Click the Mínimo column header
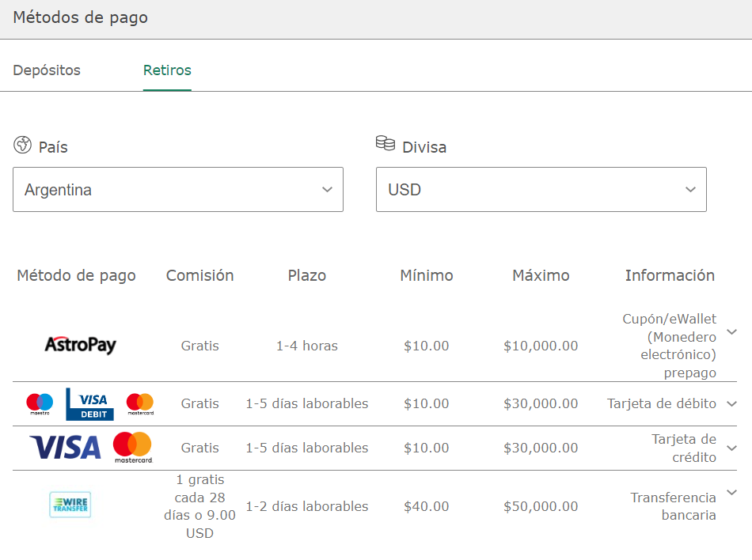This screenshot has height=560, width=752. [427, 275]
